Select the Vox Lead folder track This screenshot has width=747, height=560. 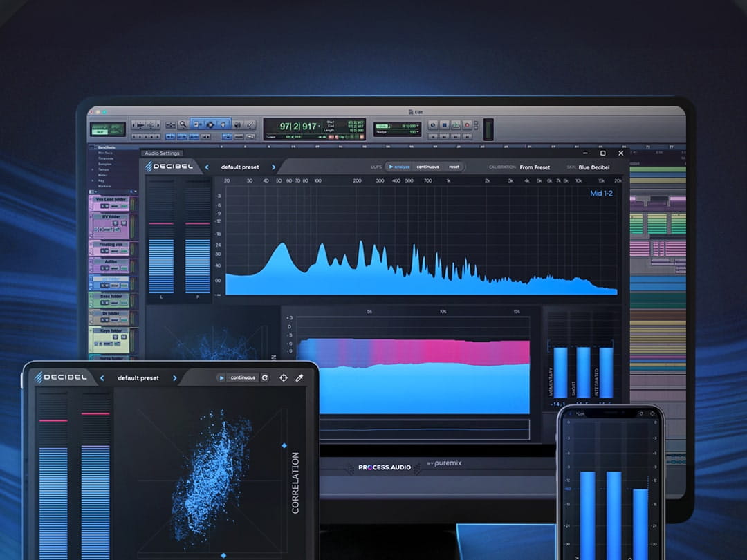111,200
